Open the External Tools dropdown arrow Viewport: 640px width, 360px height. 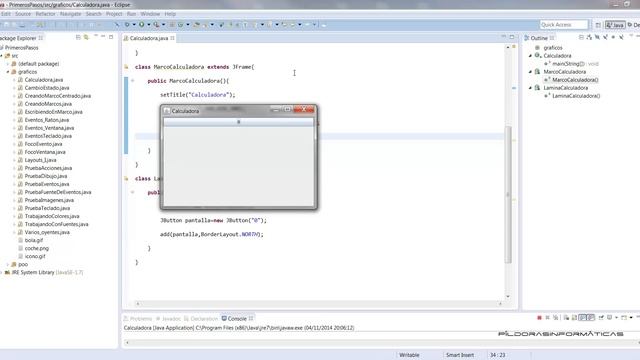(x=163, y=24)
